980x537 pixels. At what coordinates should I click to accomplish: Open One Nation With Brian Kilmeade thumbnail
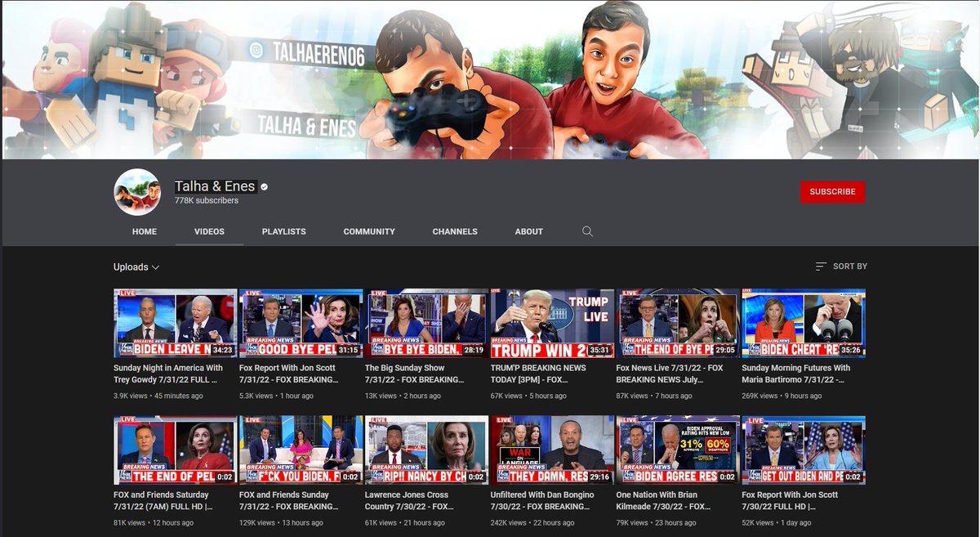click(x=678, y=450)
